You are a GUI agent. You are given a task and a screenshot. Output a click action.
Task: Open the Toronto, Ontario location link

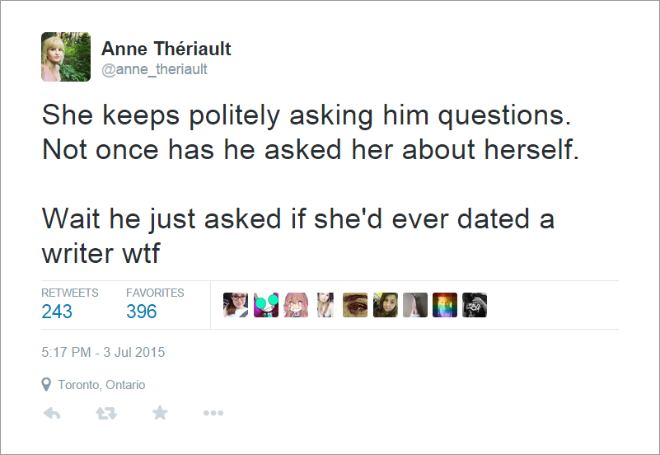[x=101, y=385]
